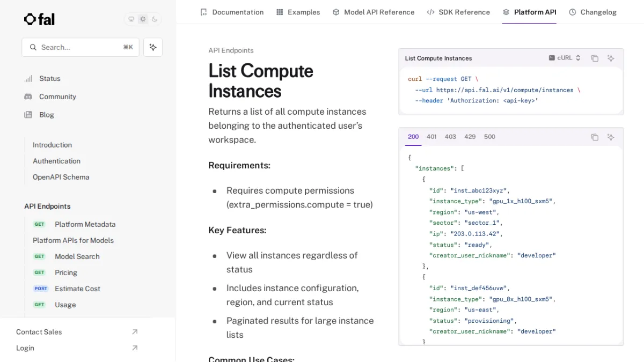Screen dimensions: 644x362
Task: Click the Login link
Action: coord(25,348)
